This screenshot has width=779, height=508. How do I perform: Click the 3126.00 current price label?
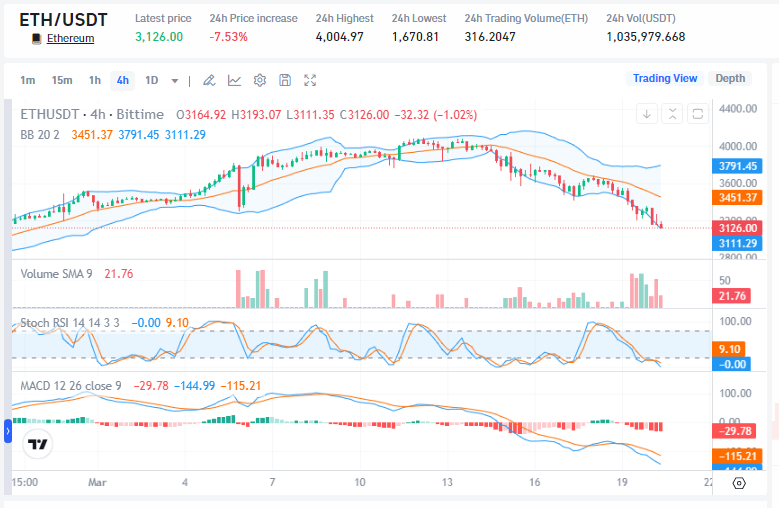click(736, 228)
